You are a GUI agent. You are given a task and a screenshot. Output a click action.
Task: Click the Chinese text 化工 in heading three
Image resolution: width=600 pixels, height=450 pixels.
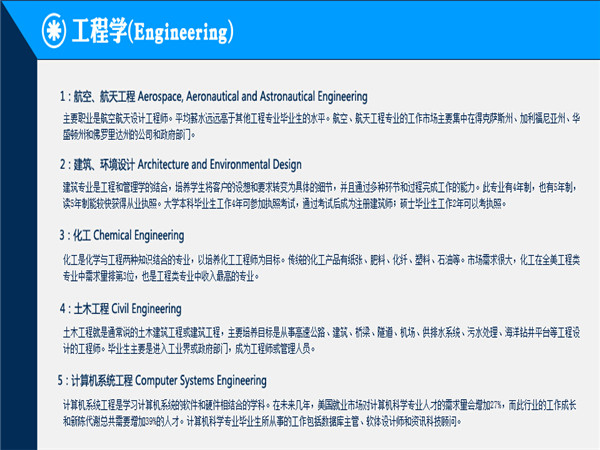click(x=81, y=236)
